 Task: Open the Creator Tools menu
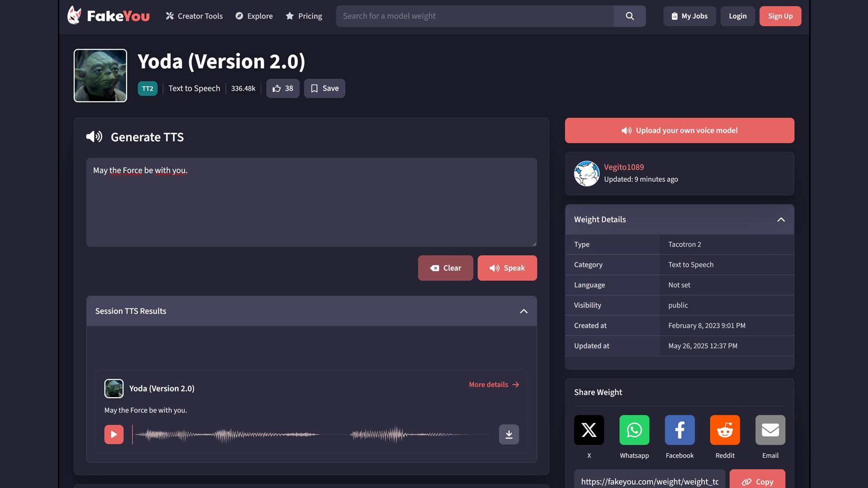(194, 16)
